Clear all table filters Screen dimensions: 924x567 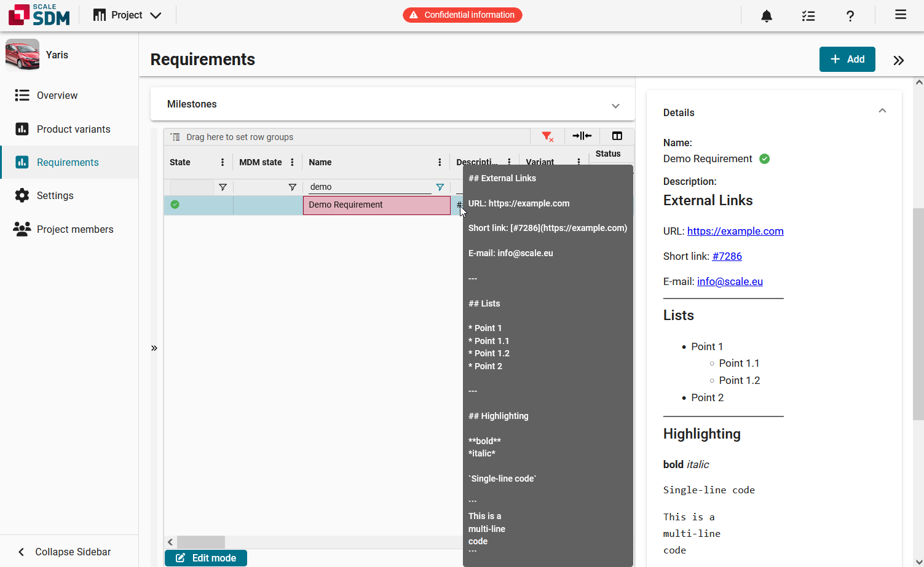pyautogui.click(x=547, y=136)
